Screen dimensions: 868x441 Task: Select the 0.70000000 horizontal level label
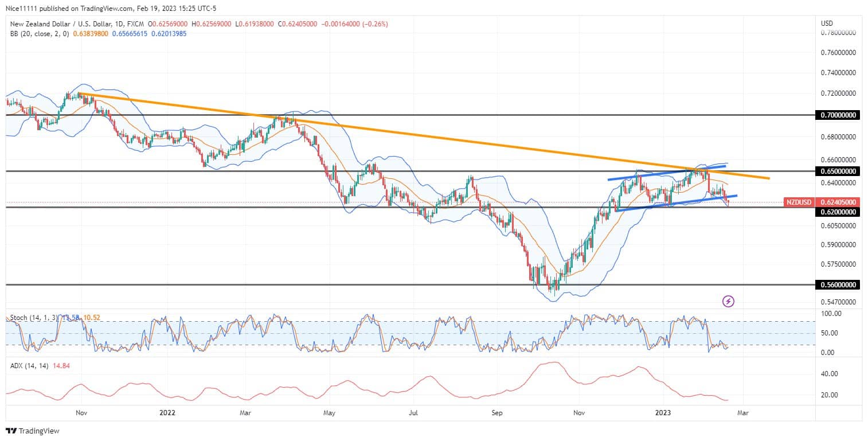pyautogui.click(x=838, y=115)
